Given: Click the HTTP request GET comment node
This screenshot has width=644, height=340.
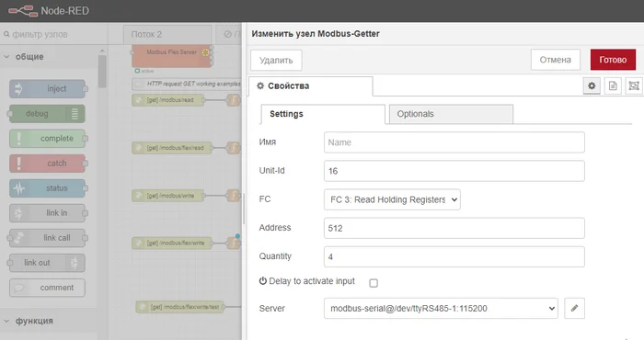Looking at the screenshot, I should click(187, 84).
